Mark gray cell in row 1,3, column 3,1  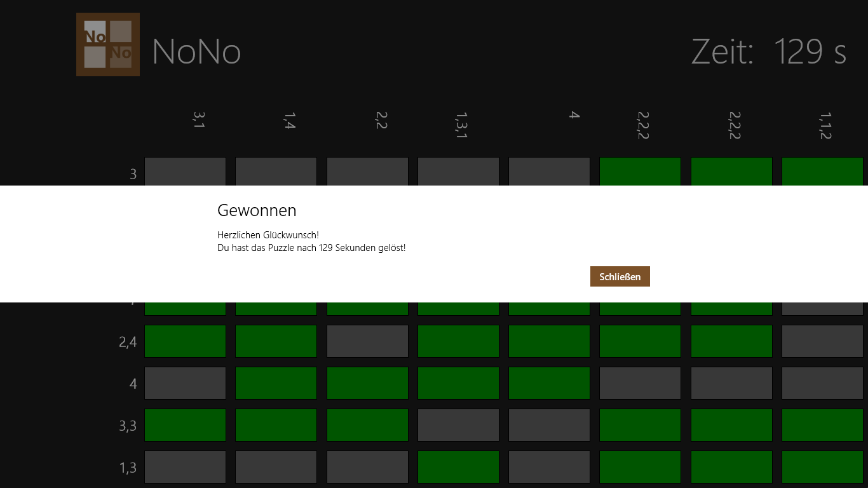pos(185,467)
